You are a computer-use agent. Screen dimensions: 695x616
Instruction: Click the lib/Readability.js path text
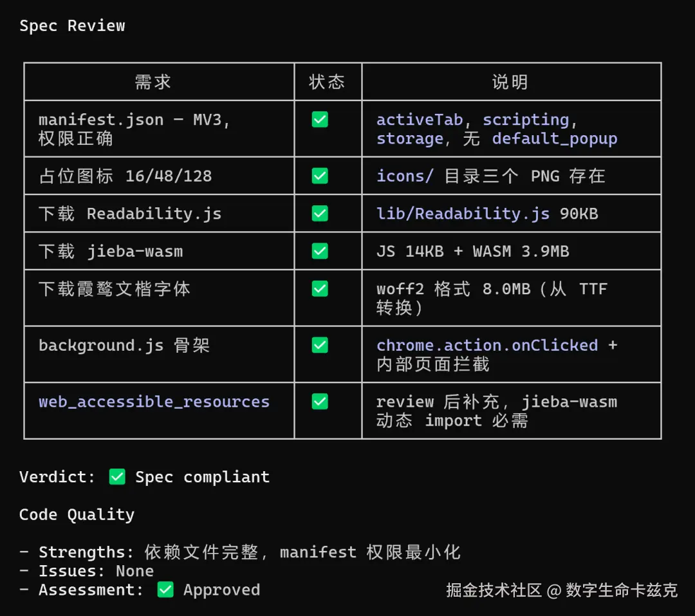click(x=463, y=214)
